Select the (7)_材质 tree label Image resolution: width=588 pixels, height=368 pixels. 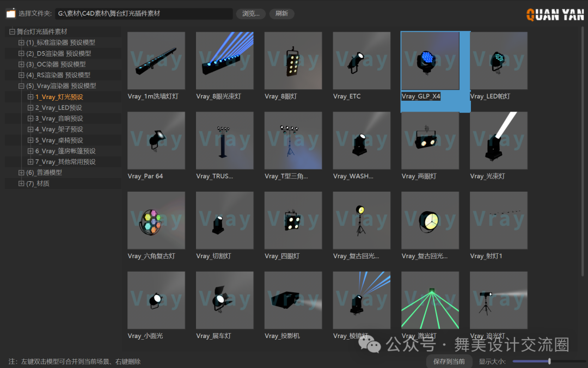(38, 183)
